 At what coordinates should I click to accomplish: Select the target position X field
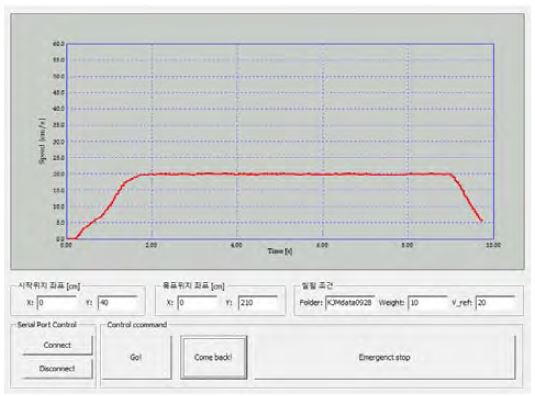tap(197, 303)
